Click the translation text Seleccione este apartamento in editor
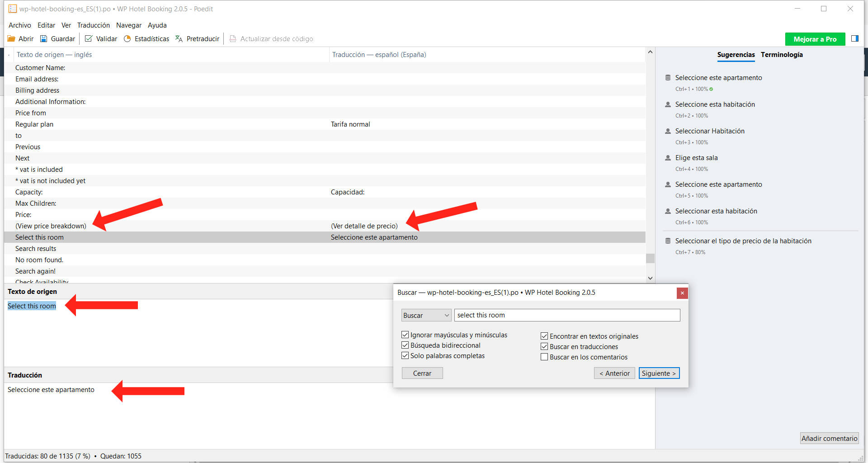Screen dimensions: 868x463 tap(51, 390)
